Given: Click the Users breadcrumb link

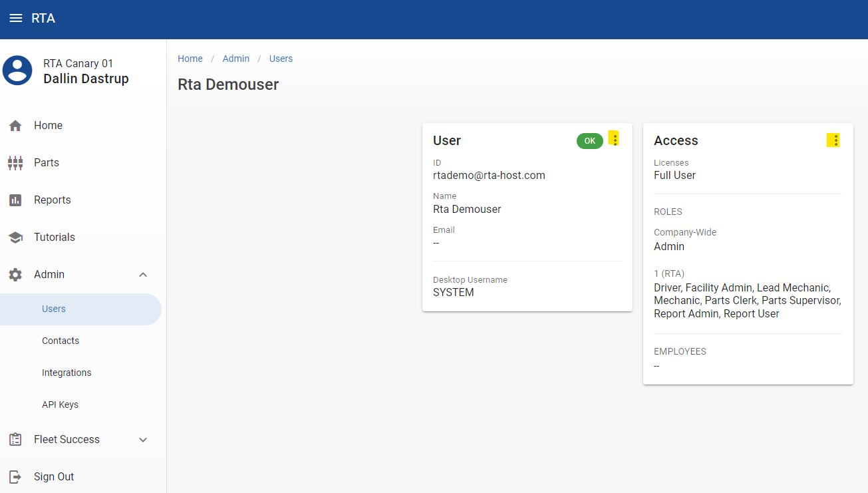Looking at the screenshot, I should point(281,59).
